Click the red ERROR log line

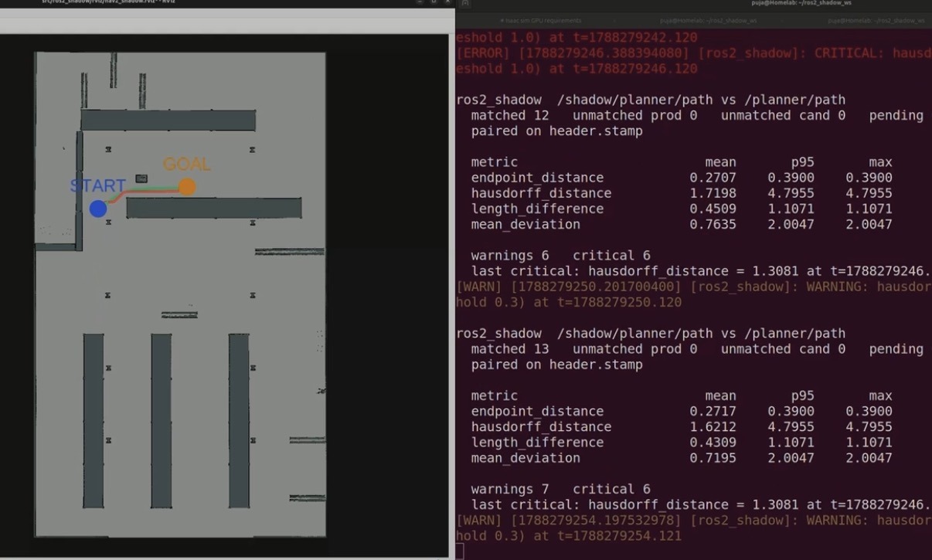pyautogui.click(x=693, y=53)
